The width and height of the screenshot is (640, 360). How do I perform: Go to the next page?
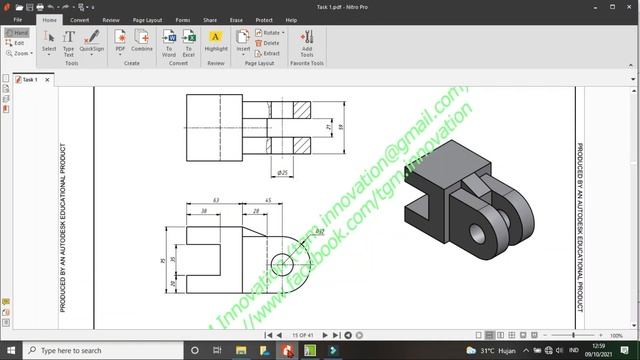click(325, 335)
